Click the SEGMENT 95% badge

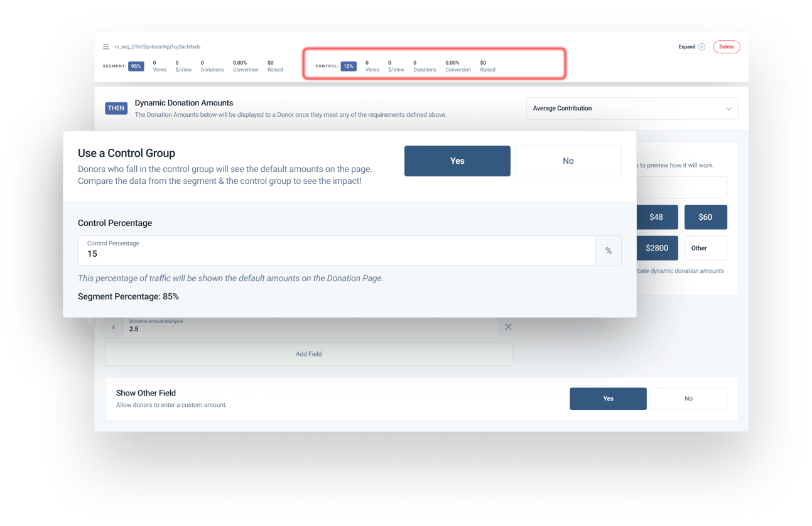tap(136, 66)
